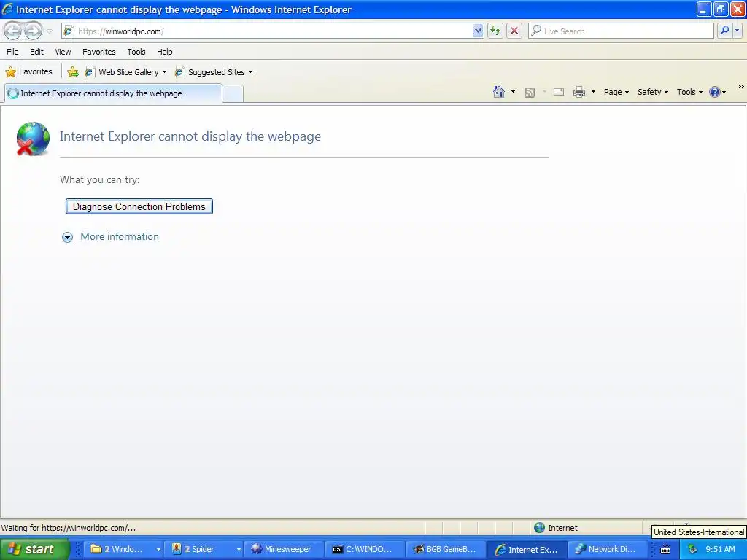The height and width of the screenshot is (560, 747).
Task: Expand the Home button dropdown arrow
Action: pyautogui.click(x=513, y=92)
